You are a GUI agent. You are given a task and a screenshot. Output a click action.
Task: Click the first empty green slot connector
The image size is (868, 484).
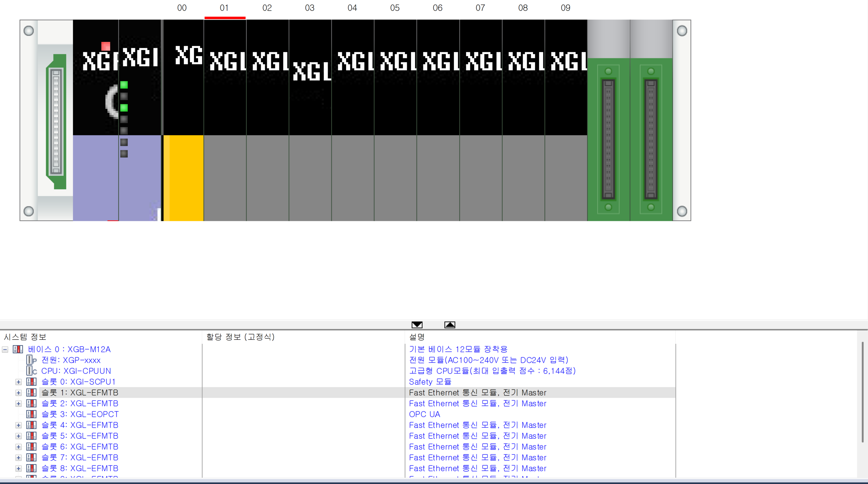pos(608,139)
